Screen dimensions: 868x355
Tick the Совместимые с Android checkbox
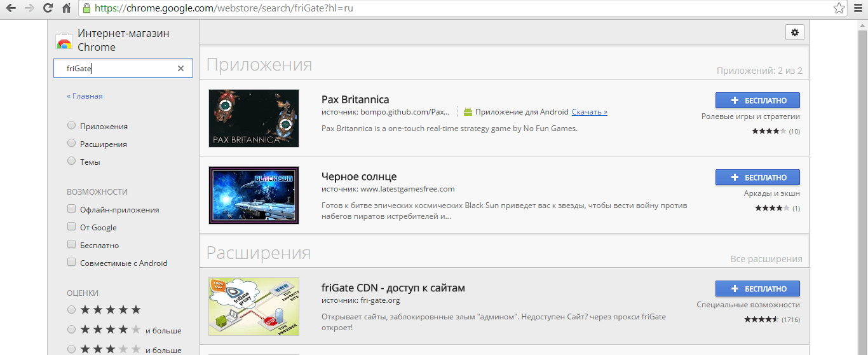[x=72, y=263]
